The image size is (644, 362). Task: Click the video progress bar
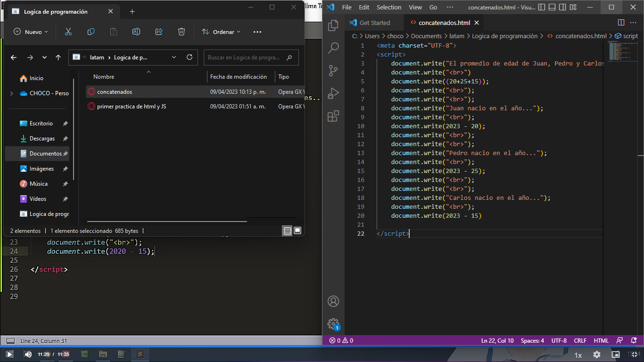[x=322, y=346]
